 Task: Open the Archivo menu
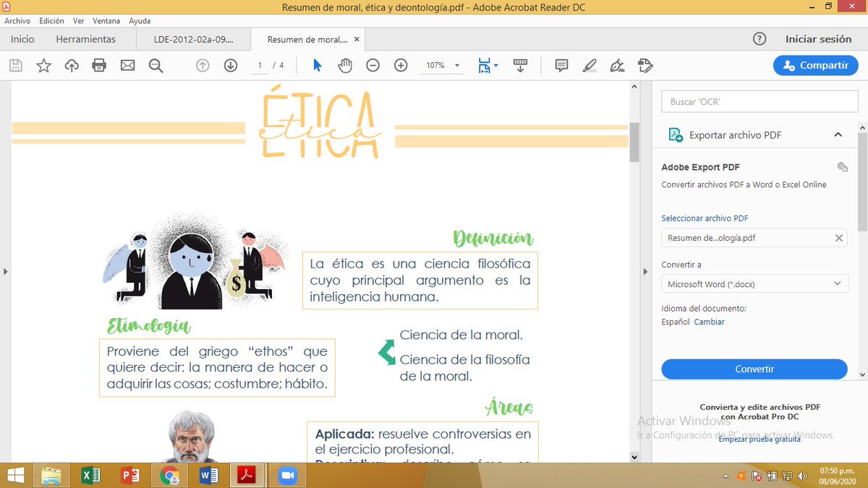(17, 21)
